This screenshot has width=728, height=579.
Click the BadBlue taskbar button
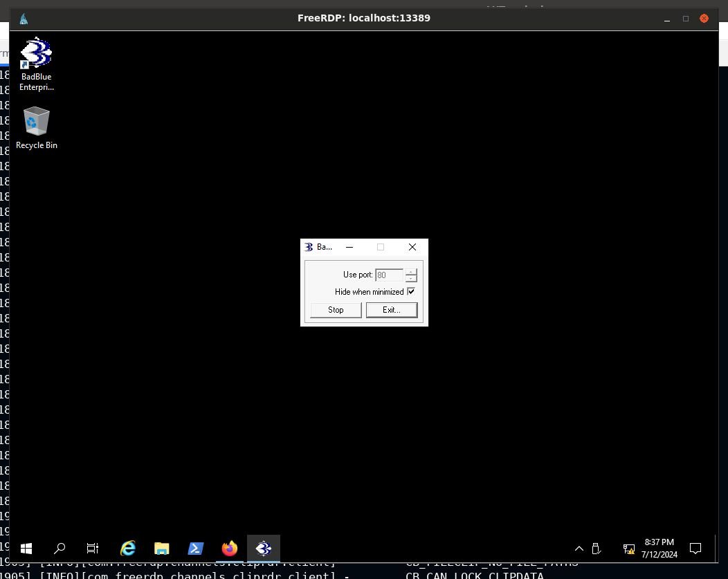(x=263, y=549)
